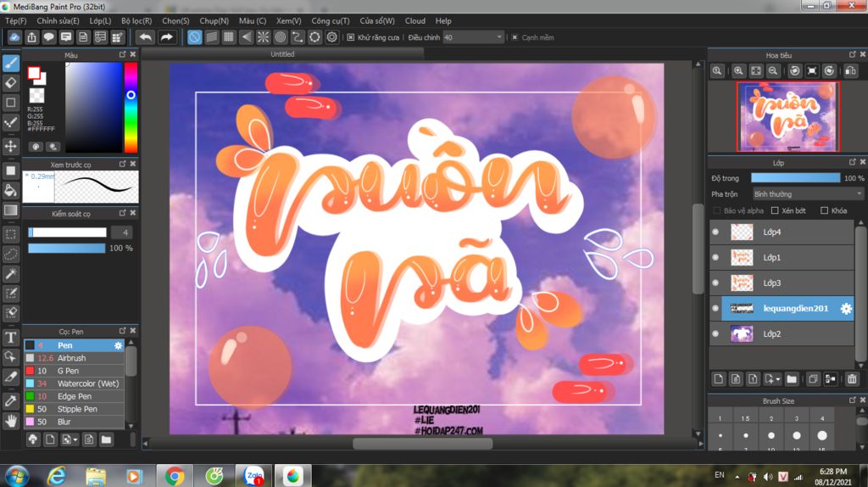Screen dimensions: 868x487
Task: Select the G Pen brush
Action: [75, 371]
